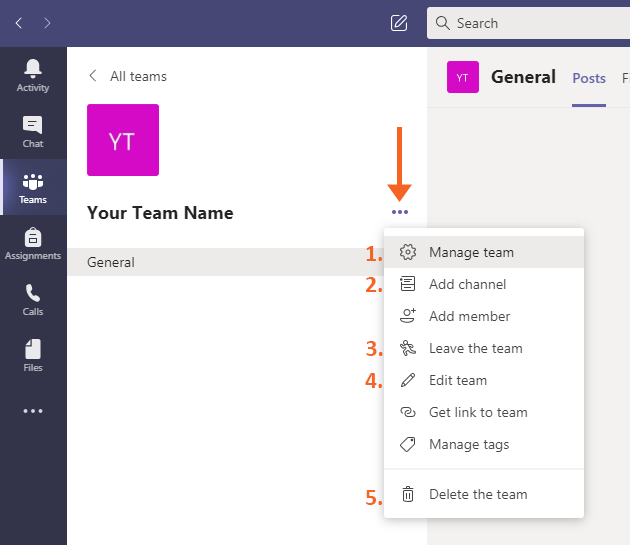630x545 pixels.
Task: Open Chat in the sidebar
Action: click(x=33, y=131)
